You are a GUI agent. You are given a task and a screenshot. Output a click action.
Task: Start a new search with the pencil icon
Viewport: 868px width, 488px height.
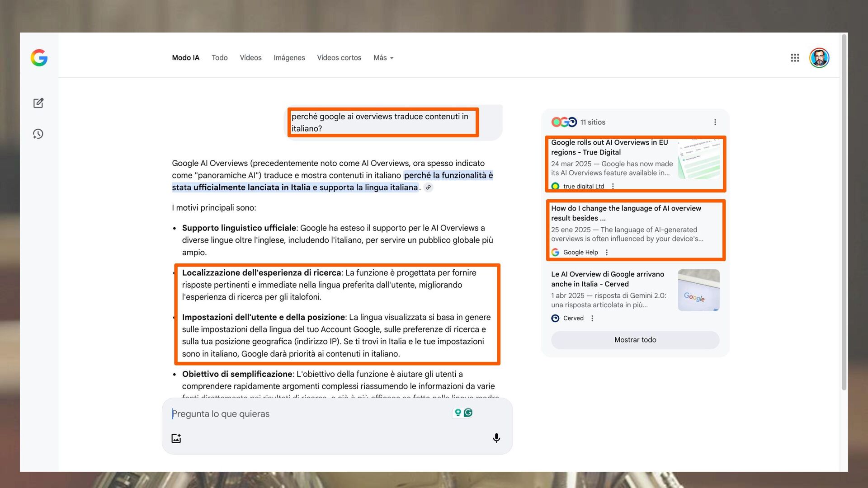(38, 103)
